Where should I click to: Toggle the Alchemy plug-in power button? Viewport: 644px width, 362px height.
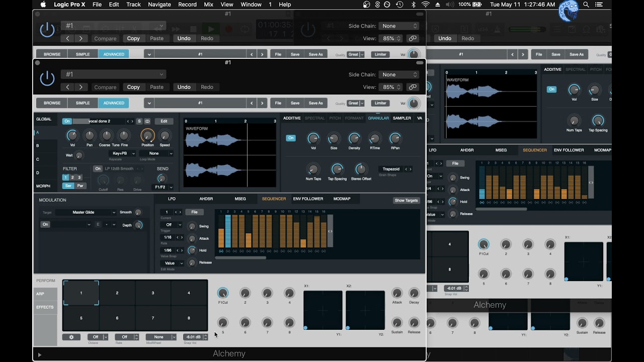click(47, 78)
